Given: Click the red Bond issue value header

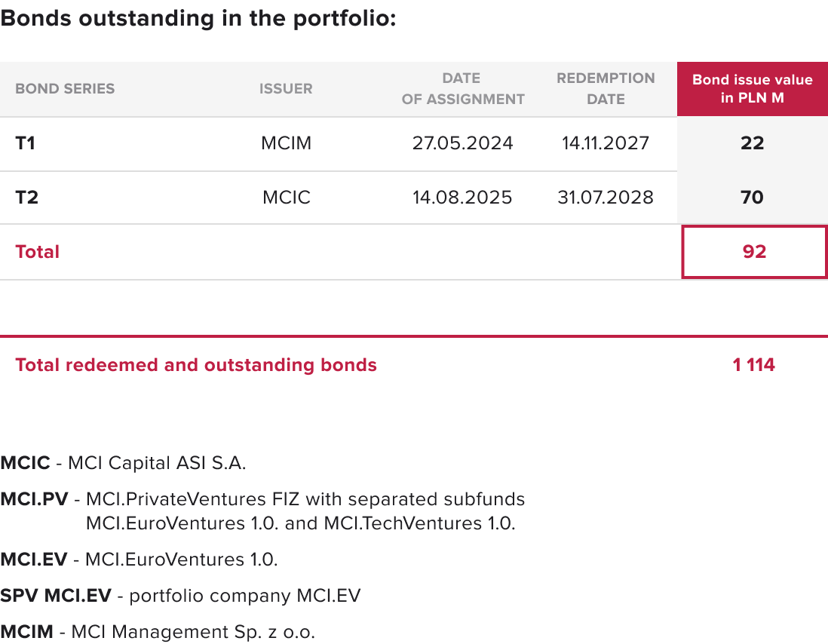Looking at the screenshot, I should click(752, 89).
